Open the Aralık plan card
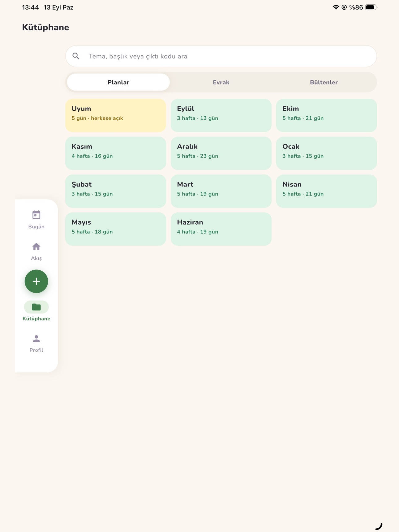The width and height of the screenshot is (399, 532). point(221,153)
